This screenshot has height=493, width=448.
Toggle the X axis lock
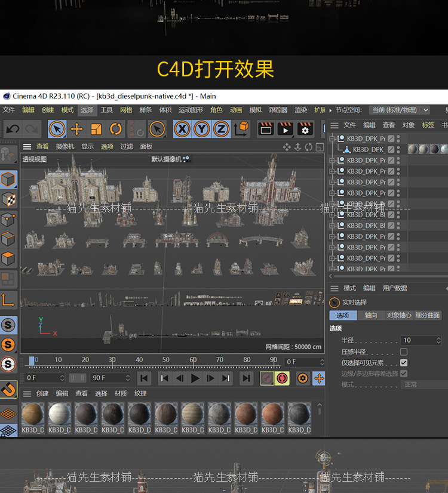click(182, 129)
